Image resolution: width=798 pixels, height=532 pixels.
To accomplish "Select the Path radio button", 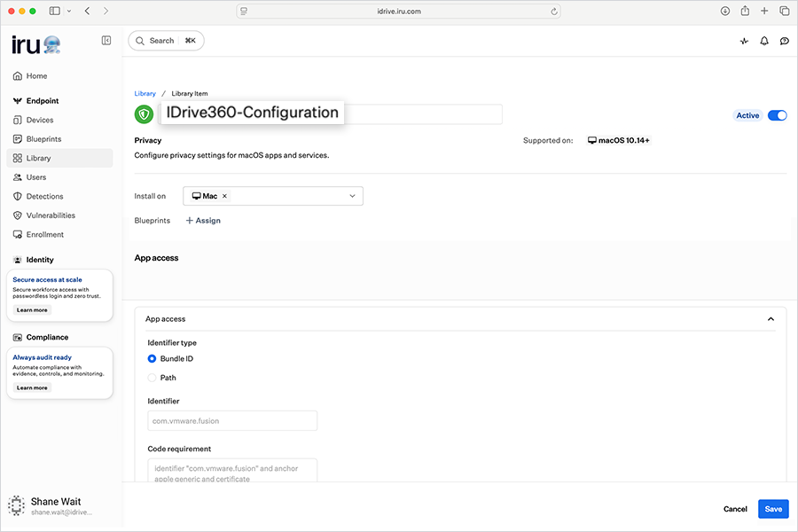I will tap(152, 378).
